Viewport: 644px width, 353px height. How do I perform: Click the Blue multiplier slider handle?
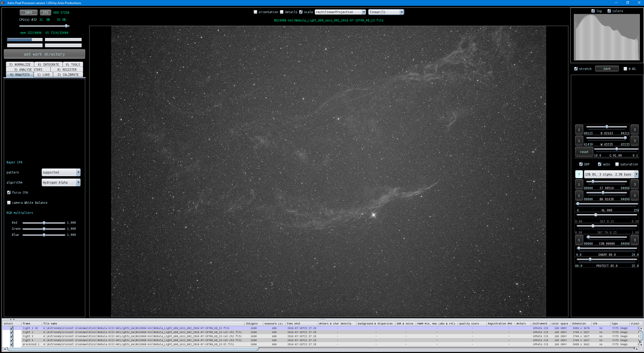point(44,235)
